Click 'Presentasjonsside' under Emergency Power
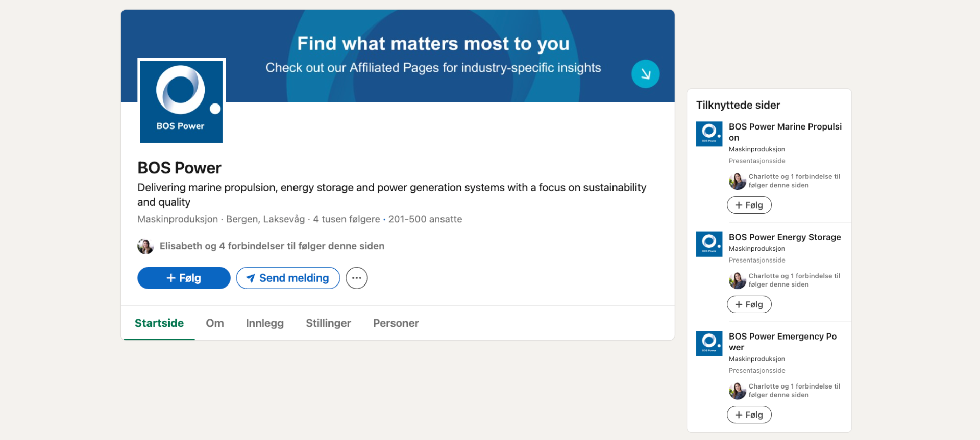The image size is (980, 440). (757, 371)
